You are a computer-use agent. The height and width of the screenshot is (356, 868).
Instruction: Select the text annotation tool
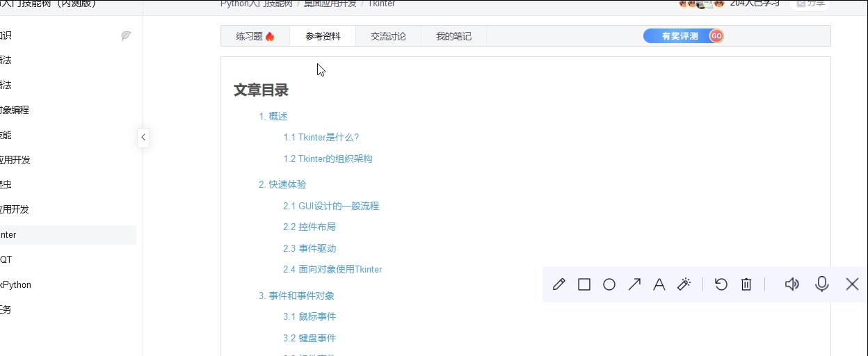click(x=659, y=284)
